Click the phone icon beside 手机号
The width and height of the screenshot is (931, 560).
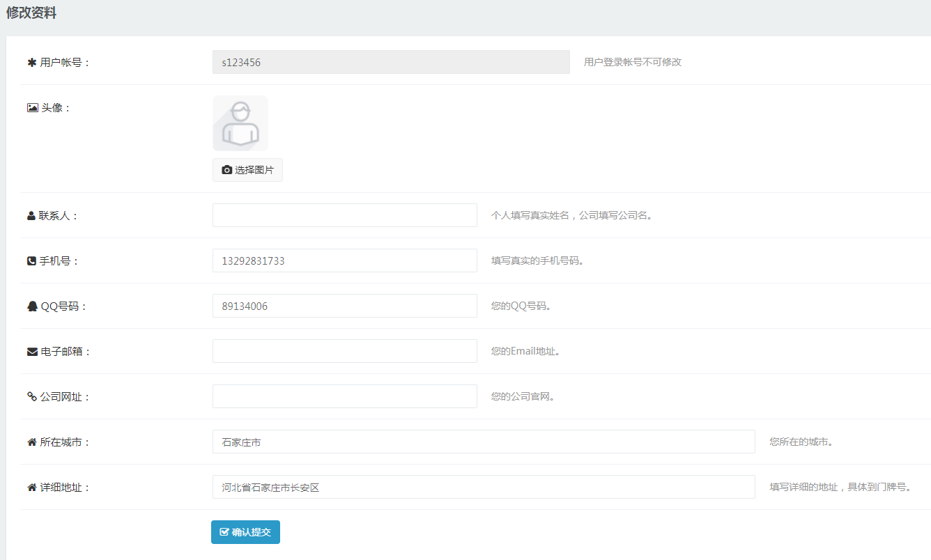point(31,261)
